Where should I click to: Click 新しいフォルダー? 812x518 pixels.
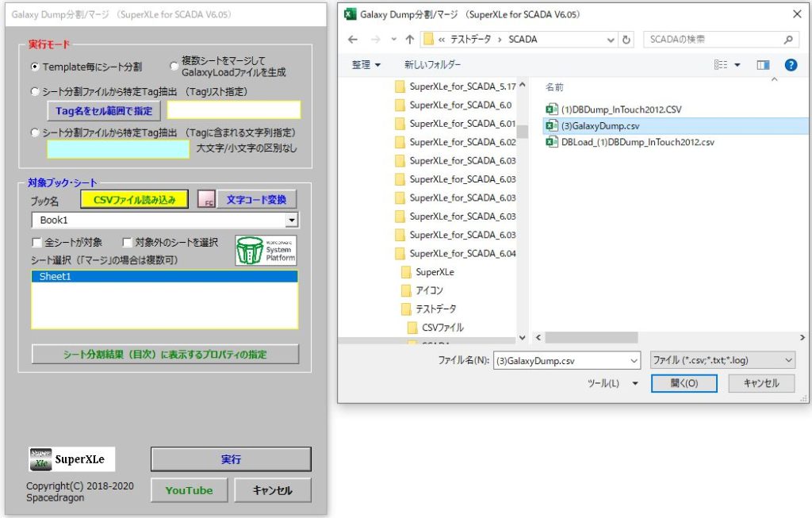(x=432, y=65)
